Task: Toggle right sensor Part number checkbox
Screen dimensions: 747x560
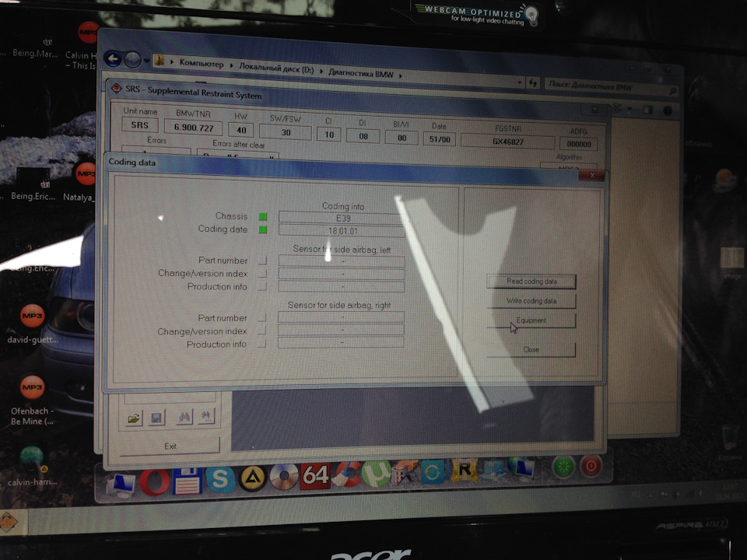Action: coord(262,317)
